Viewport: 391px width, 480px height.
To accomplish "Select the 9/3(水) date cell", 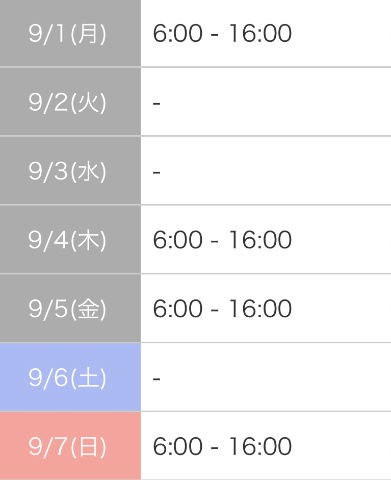I will (x=70, y=171).
